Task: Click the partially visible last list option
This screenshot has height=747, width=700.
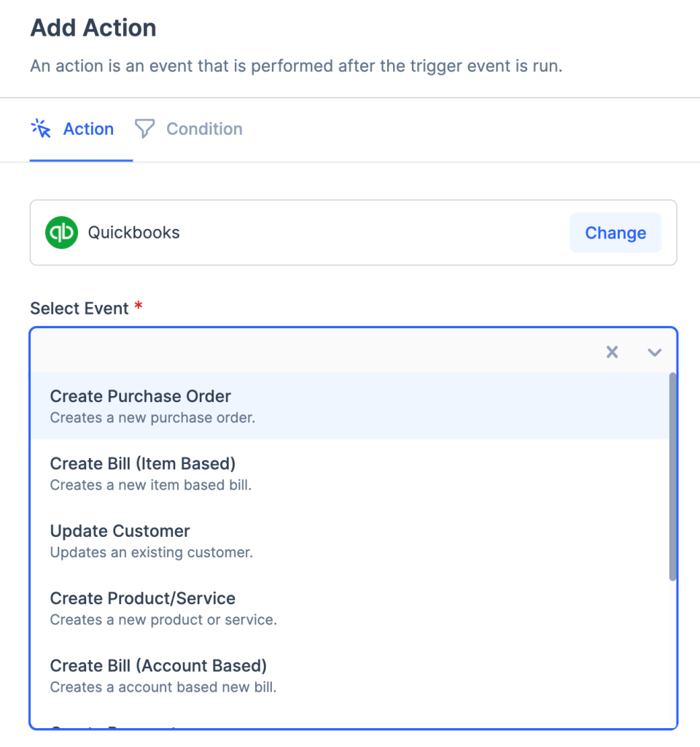Action: (117, 724)
